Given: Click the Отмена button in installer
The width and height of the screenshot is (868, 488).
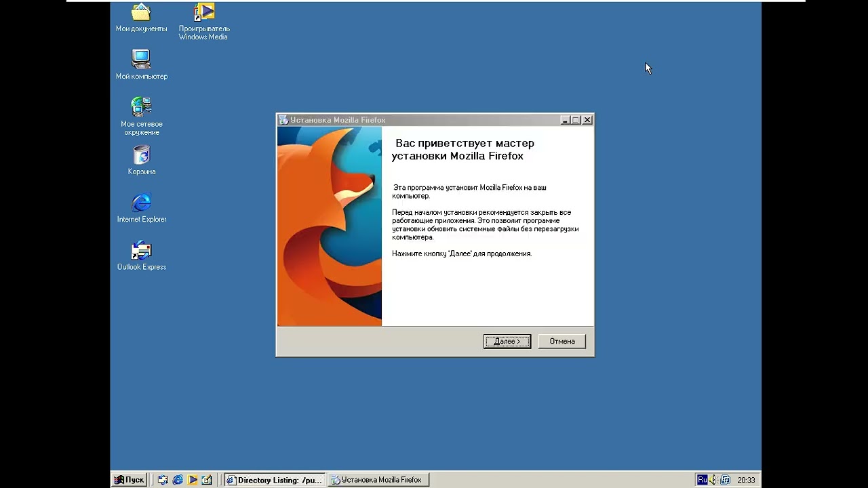Looking at the screenshot, I should pos(562,342).
